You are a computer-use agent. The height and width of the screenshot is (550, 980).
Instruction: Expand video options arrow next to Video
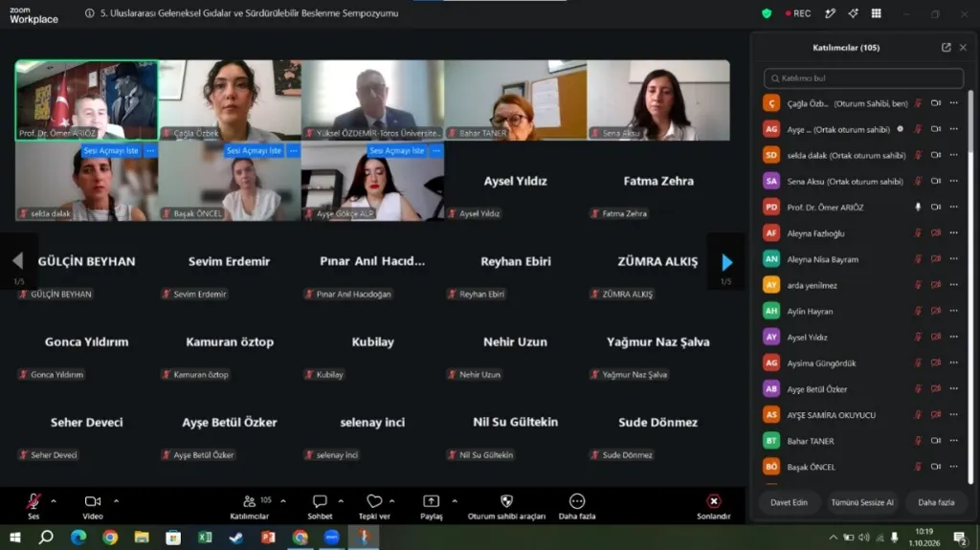tap(116, 501)
